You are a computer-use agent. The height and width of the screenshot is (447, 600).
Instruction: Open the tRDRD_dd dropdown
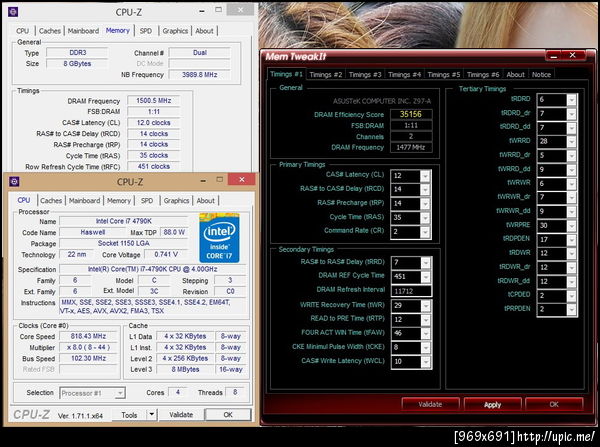tap(571, 128)
